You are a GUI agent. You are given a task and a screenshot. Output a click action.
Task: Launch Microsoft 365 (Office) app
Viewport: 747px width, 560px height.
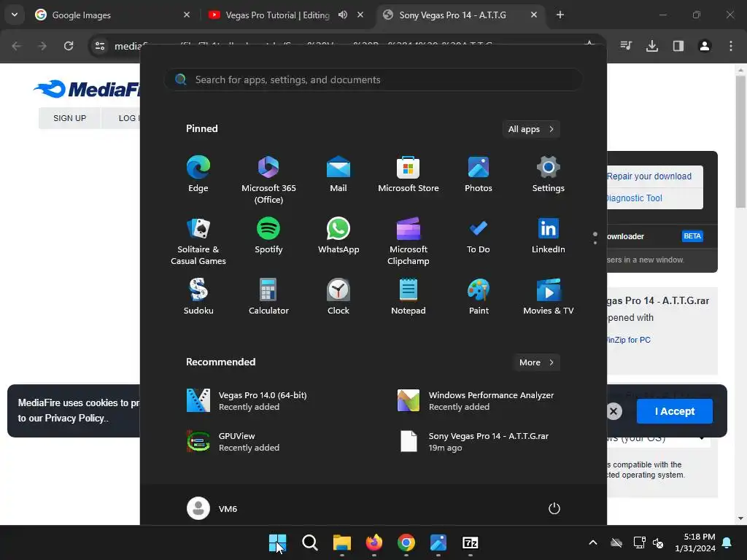(x=268, y=179)
